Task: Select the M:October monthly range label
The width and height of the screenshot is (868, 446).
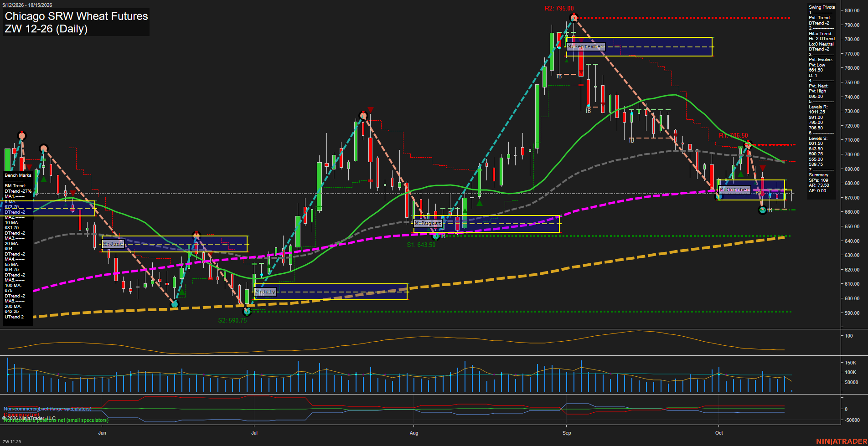Action: coord(734,190)
